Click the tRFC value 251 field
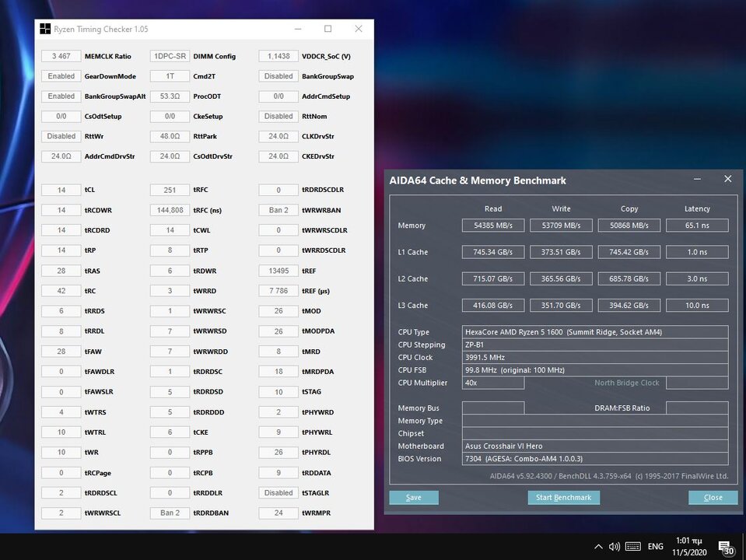This screenshot has width=746, height=560. (170, 190)
